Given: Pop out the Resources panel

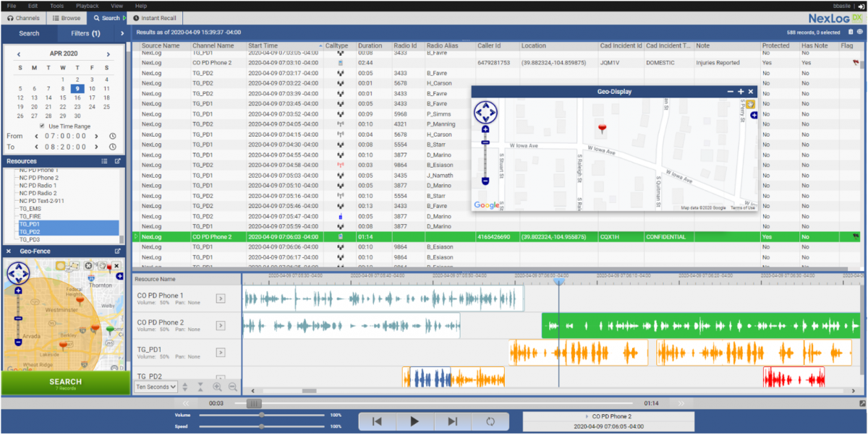Looking at the screenshot, I should click(x=118, y=161).
